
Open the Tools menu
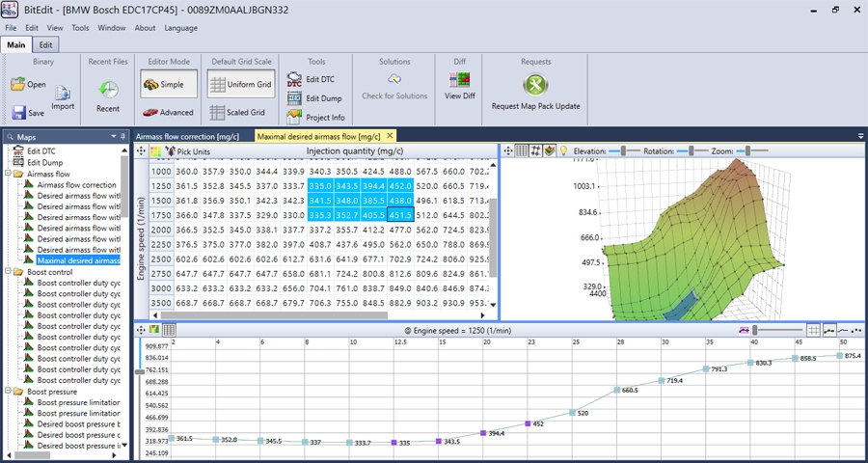(80, 28)
